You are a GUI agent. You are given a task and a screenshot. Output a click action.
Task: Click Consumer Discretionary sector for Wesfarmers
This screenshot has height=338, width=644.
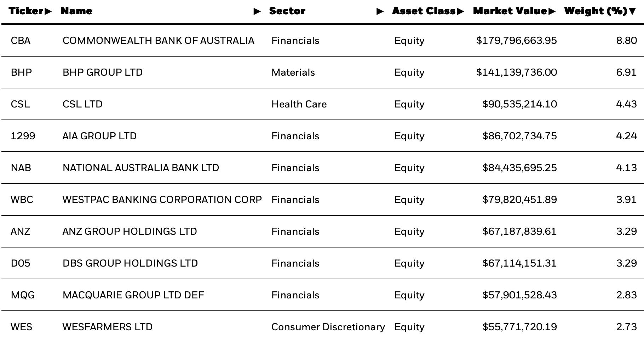[328, 327]
